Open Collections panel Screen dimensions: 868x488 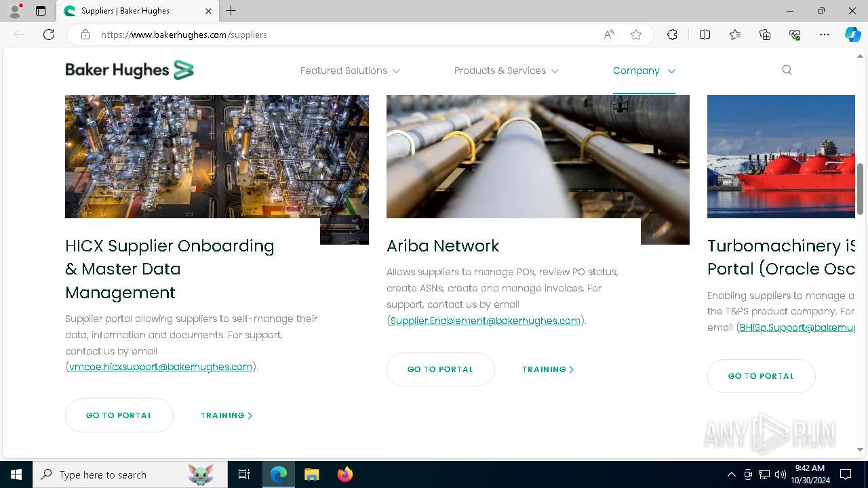click(x=765, y=35)
